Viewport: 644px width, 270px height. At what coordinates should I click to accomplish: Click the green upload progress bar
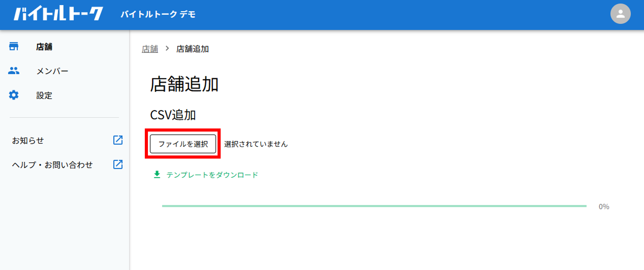(374, 206)
